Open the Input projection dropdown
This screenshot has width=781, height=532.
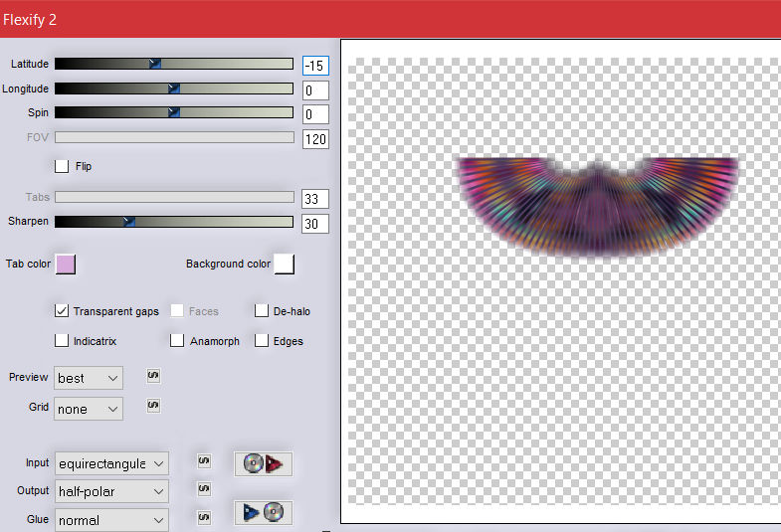click(111, 463)
